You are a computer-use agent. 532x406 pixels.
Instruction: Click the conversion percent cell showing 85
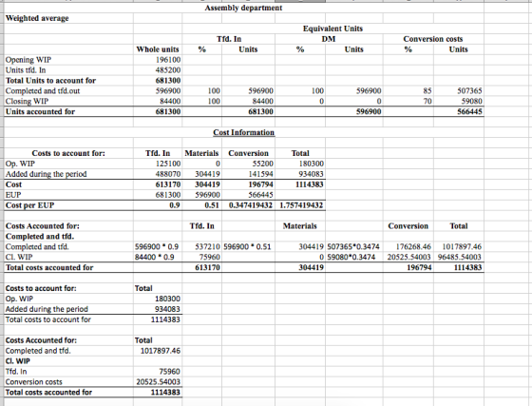tap(427, 91)
